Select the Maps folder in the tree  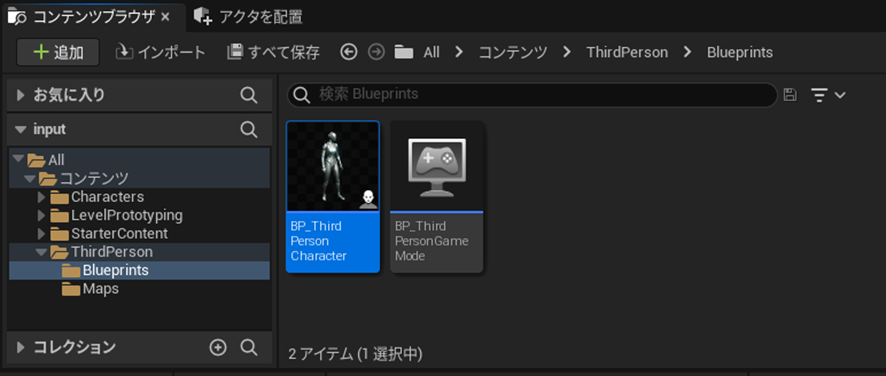click(x=140, y=289)
